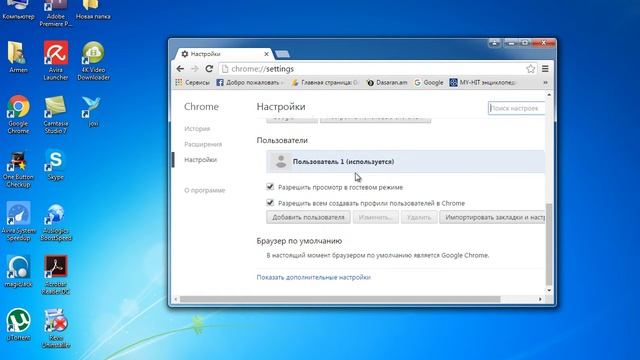Click the Удалить user button
The width and height of the screenshot is (640, 360).
click(x=419, y=217)
